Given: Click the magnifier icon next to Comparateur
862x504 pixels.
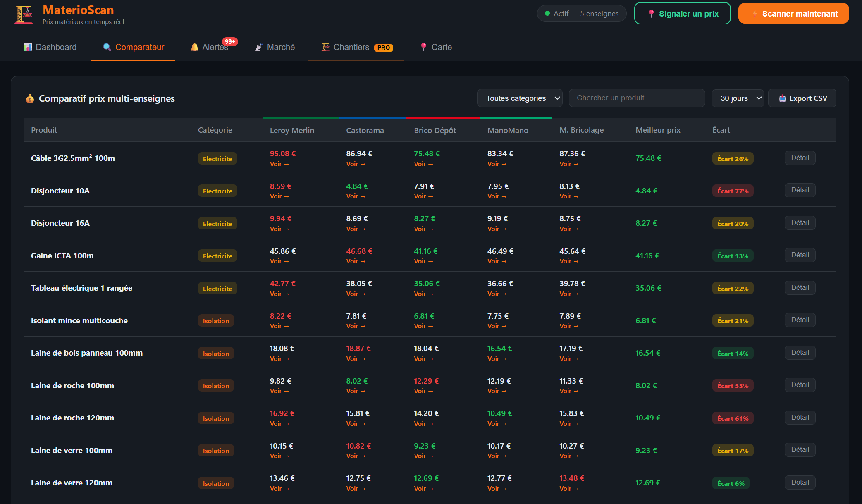Looking at the screenshot, I should tap(107, 47).
